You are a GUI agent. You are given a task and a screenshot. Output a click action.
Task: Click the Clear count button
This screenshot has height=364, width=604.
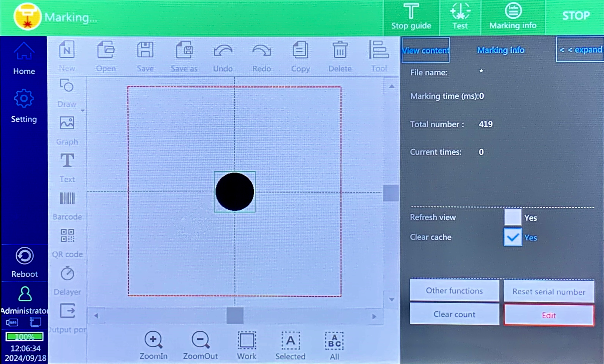(x=454, y=314)
